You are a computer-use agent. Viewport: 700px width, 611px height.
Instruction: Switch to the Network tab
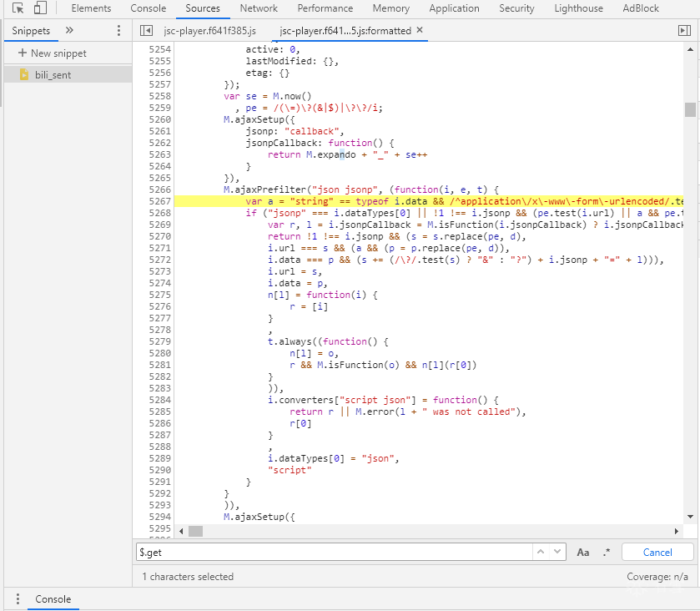click(x=259, y=8)
